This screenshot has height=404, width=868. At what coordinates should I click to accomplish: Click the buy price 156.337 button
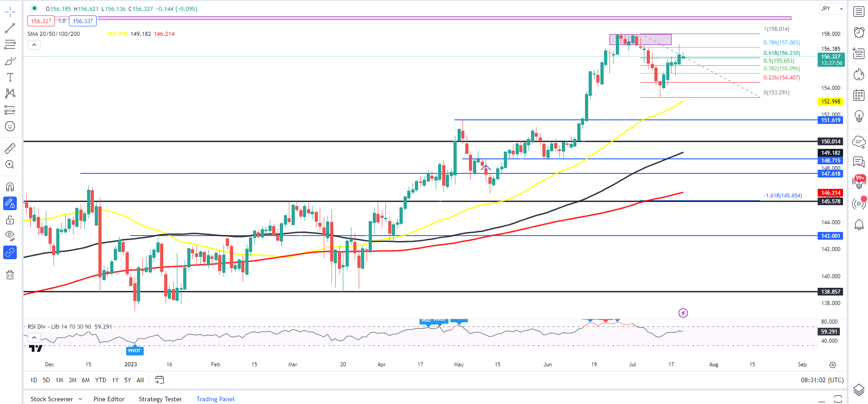(x=83, y=21)
